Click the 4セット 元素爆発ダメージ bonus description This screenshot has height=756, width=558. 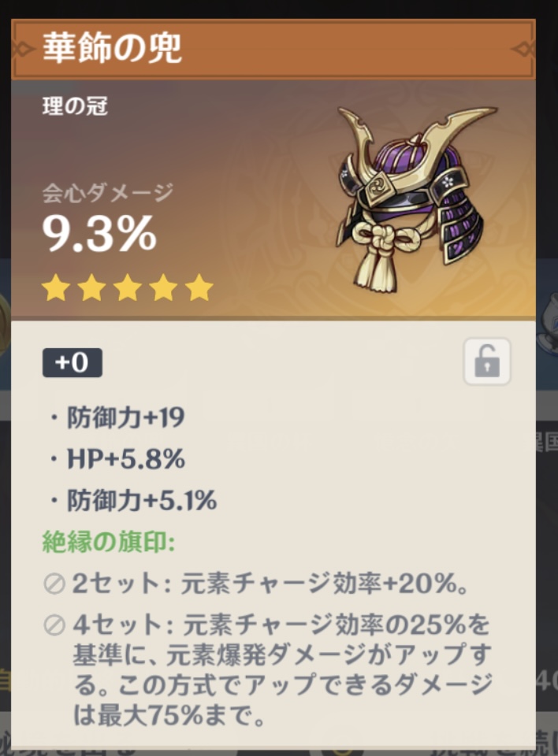click(282, 670)
